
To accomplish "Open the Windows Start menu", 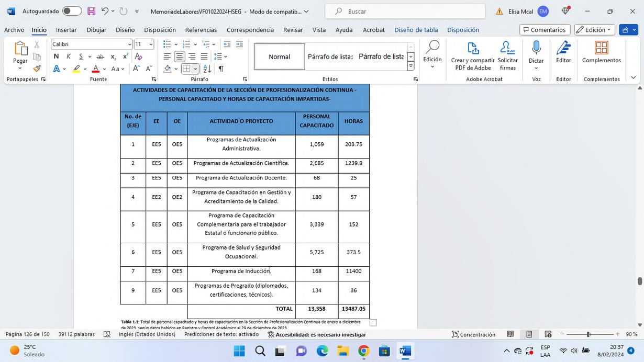I will pyautogui.click(x=239, y=350).
